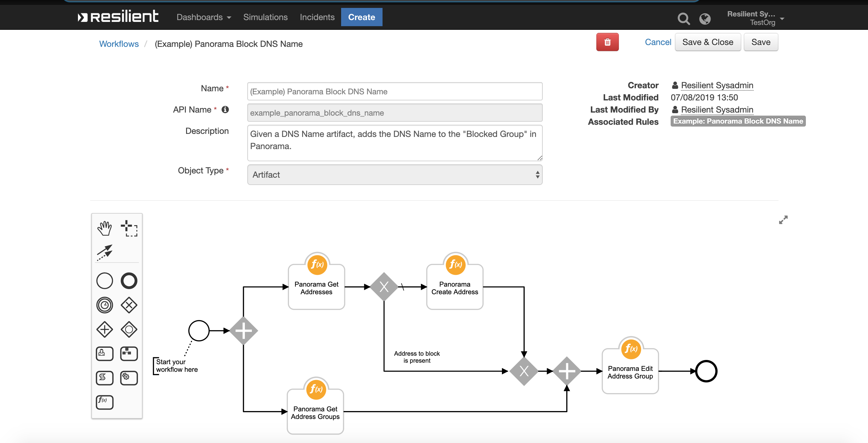Image resolution: width=868 pixels, height=443 pixels.
Task: Expand the Dashboards menu
Action: [203, 17]
